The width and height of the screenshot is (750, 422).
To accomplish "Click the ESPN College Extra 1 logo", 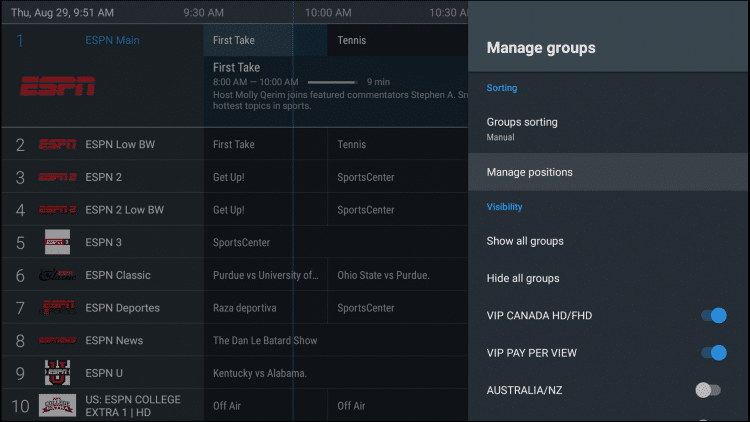I will click(x=57, y=405).
